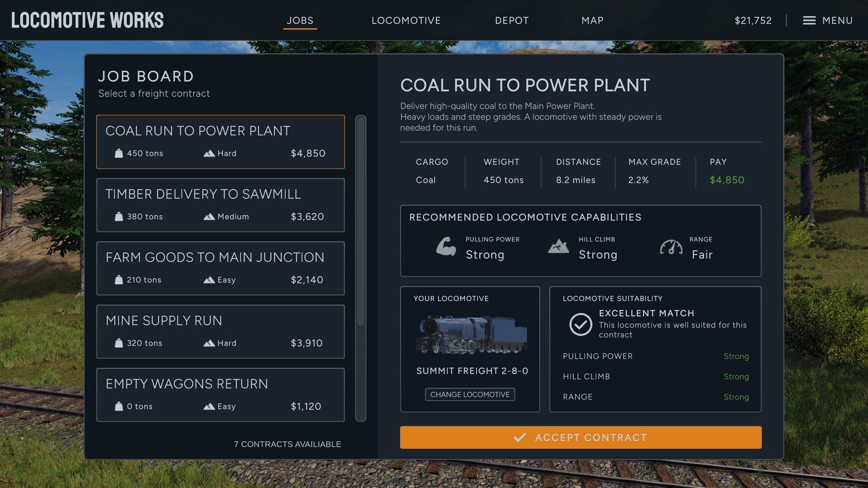Click the Fair range recommendation
The width and height of the screenshot is (868, 488).
702,255
